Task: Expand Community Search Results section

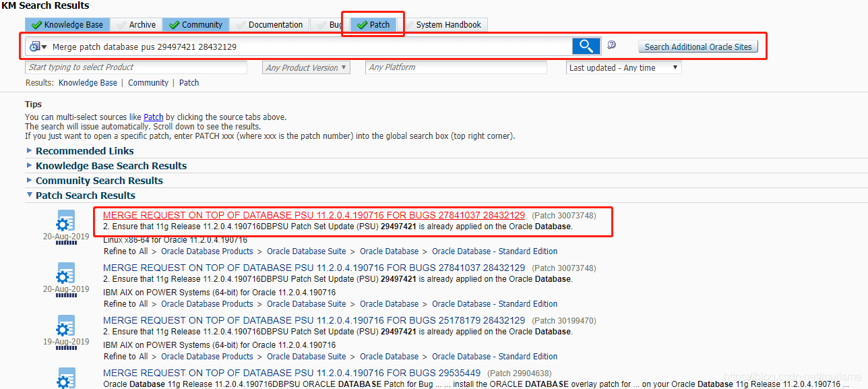Action: 30,180
